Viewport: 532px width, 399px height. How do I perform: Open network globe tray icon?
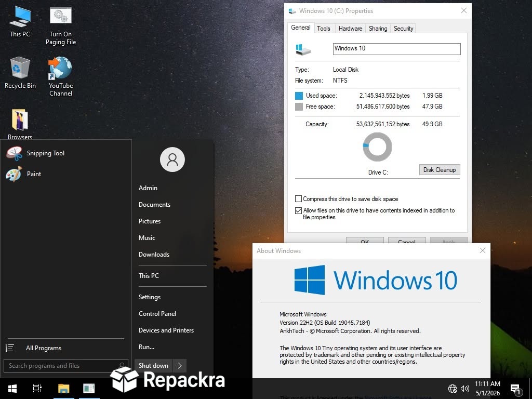[x=453, y=389]
